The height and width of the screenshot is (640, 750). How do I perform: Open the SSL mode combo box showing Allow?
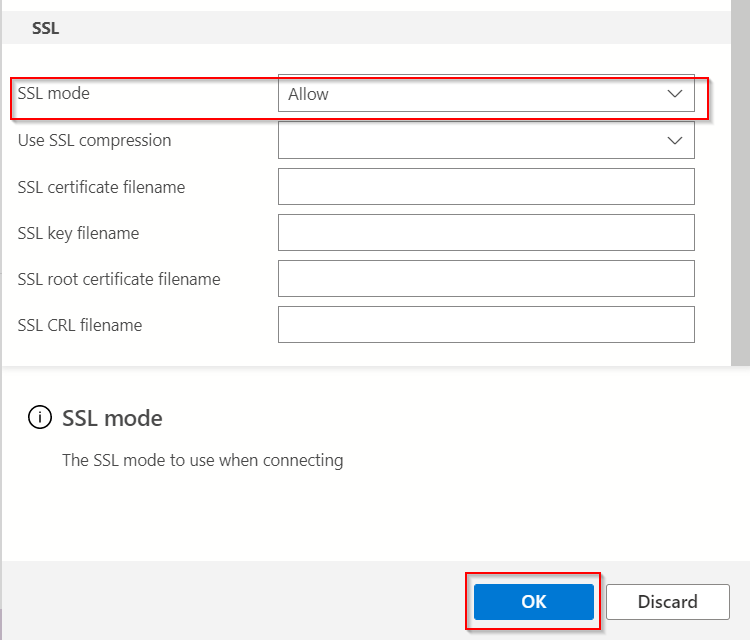tap(470, 94)
